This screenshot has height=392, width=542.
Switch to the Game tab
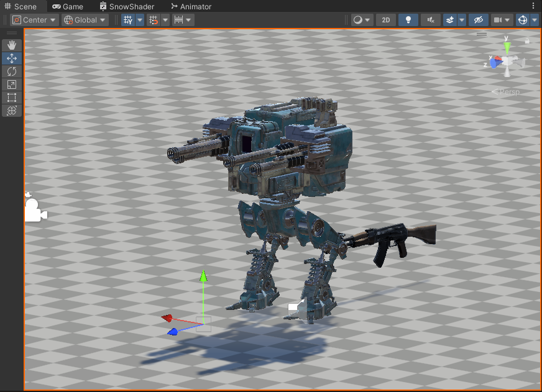[x=67, y=7]
